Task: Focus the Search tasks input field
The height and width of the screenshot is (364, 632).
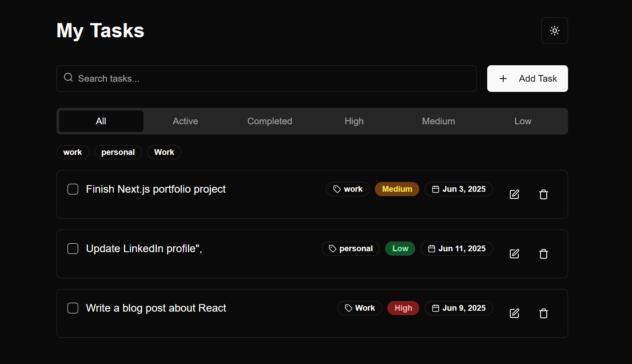Action: [266, 79]
